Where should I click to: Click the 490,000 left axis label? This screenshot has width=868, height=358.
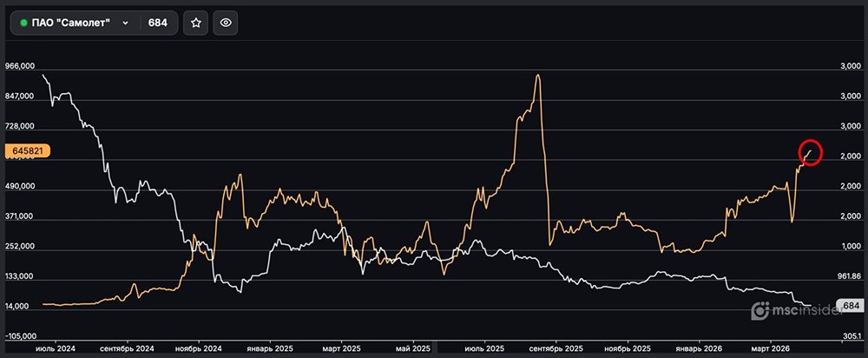click(x=19, y=187)
